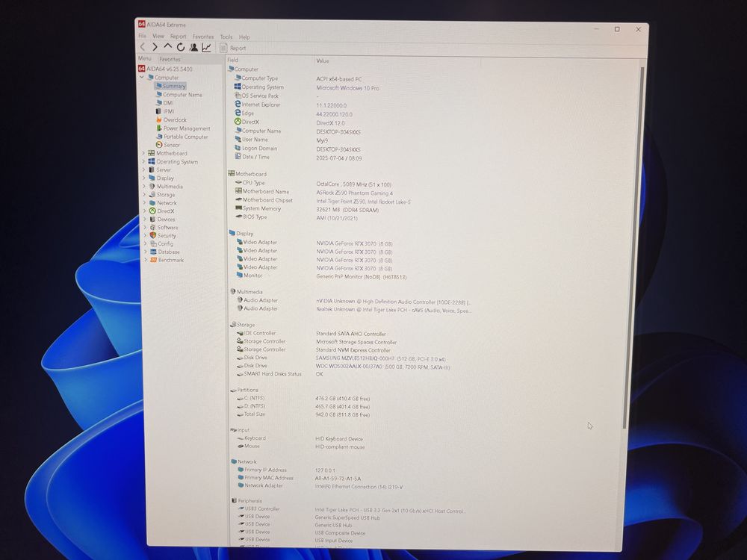Click the Portable Computer icon in tree
Screen dimensions: 747x560
coord(159,136)
